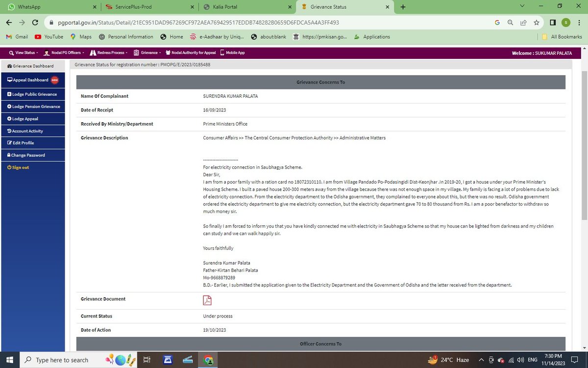Image resolution: width=588 pixels, height=368 pixels.
Task: Open Grievance Dashboard in sidebar
Action: point(32,66)
